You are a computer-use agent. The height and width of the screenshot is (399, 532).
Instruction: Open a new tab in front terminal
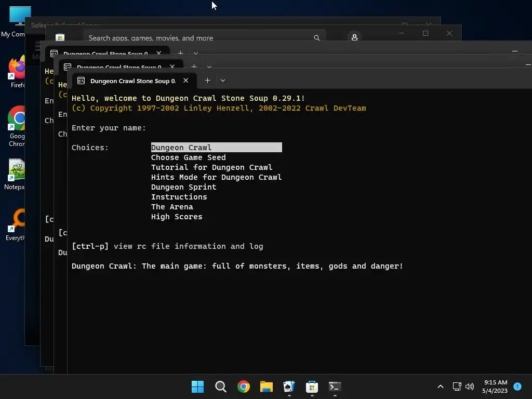point(207,81)
